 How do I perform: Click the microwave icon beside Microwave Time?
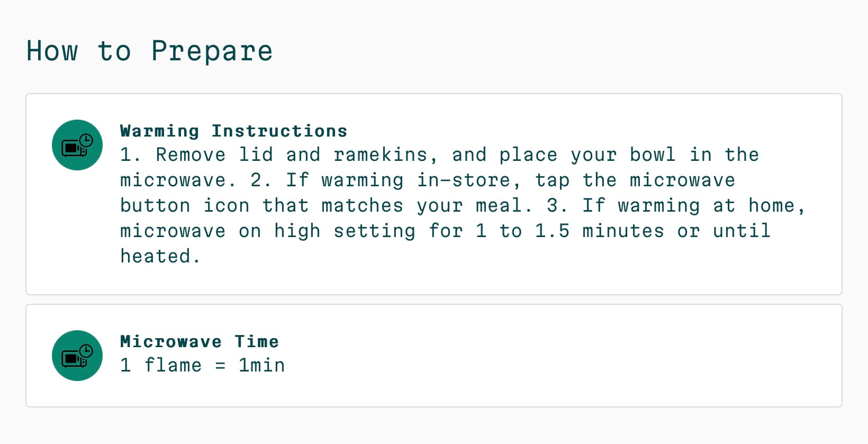77,356
